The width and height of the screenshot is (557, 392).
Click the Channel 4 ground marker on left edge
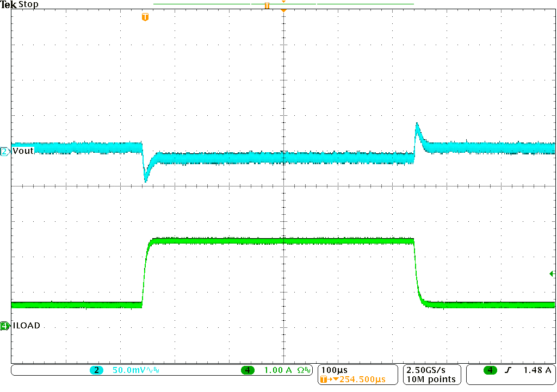tap(4, 325)
